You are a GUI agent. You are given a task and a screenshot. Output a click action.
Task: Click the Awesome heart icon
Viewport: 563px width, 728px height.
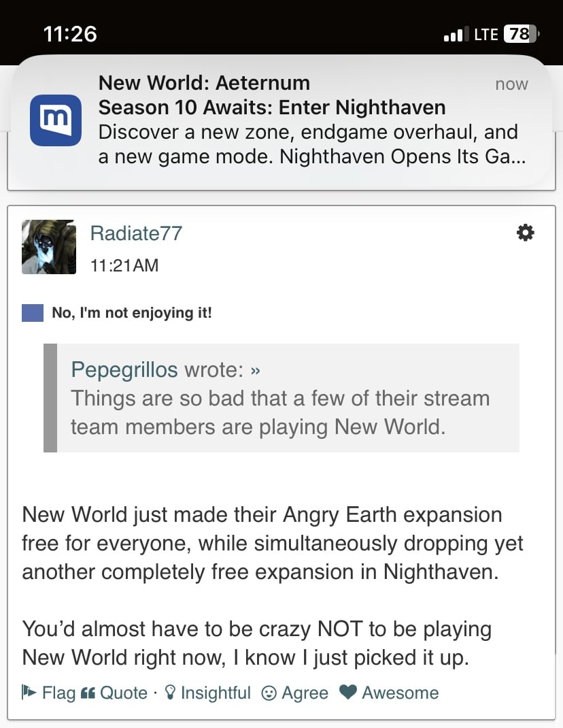[348, 692]
